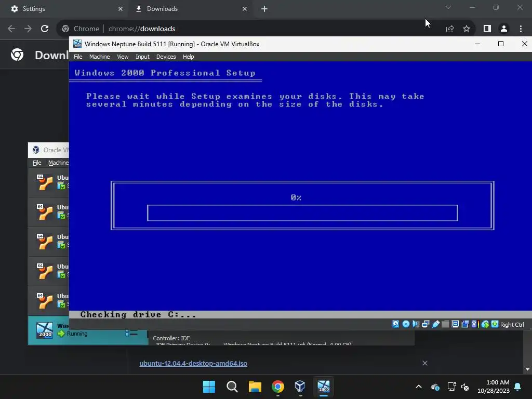532x399 pixels.
Task: Open the clock showing 1:00 AM
Action: (x=494, y=387)
